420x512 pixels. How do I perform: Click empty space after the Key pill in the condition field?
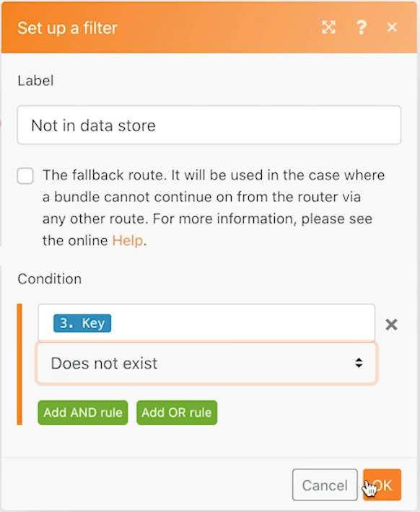(x=242, y=323)
